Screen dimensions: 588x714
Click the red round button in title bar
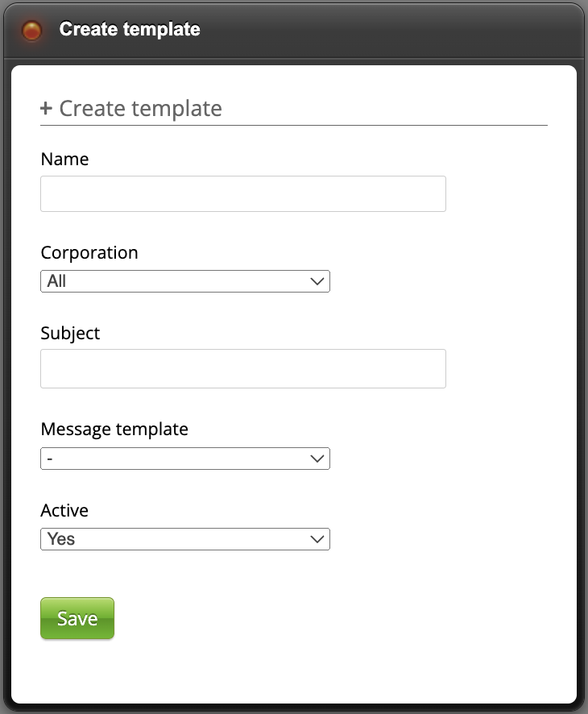click(31, 31)
